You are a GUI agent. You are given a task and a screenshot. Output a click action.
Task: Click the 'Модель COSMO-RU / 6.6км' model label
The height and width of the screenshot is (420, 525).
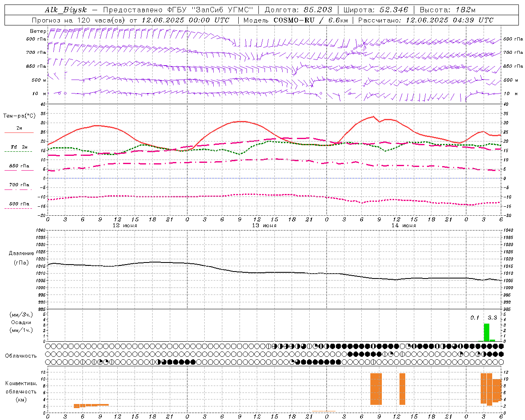tap(295, 20)
